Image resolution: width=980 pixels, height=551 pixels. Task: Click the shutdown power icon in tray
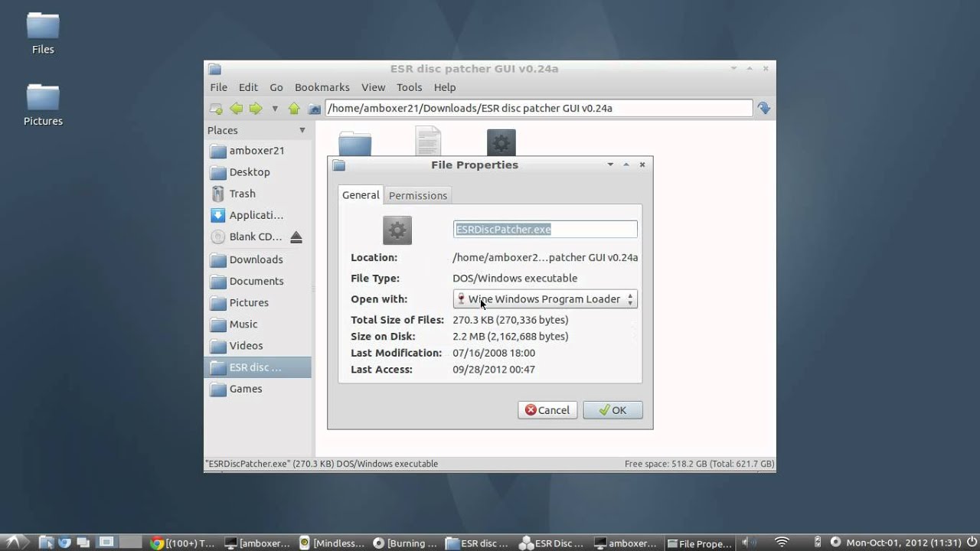(970, 543)
